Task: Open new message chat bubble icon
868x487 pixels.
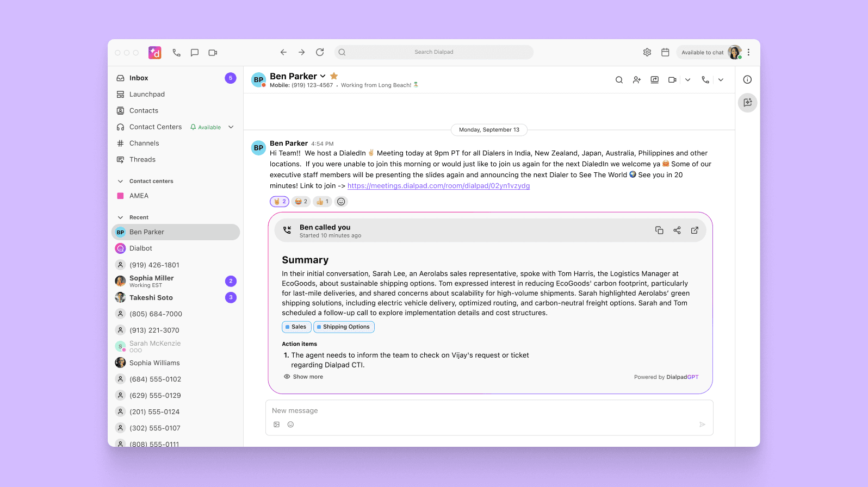Action: [195, 53]
